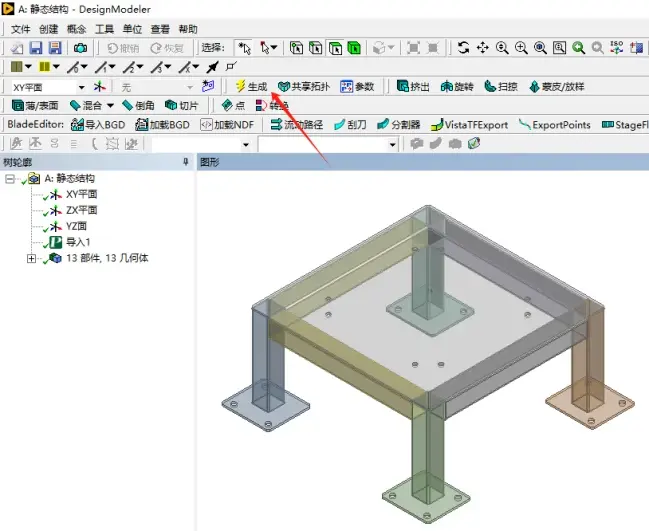Toggle the face selection filter
Image resolution: width=649 pixels, height=531 pixels.
tap(335, 48)
